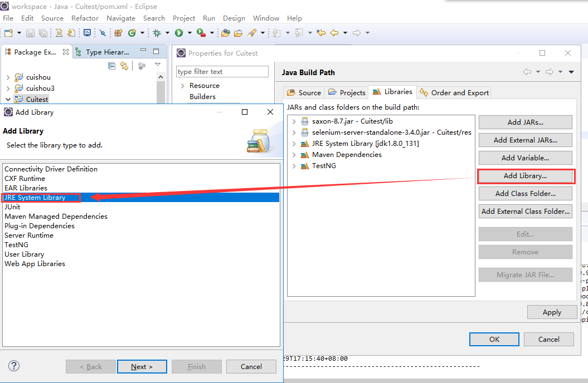Expand the cuishou project node
588x383 pixels.
8,77
